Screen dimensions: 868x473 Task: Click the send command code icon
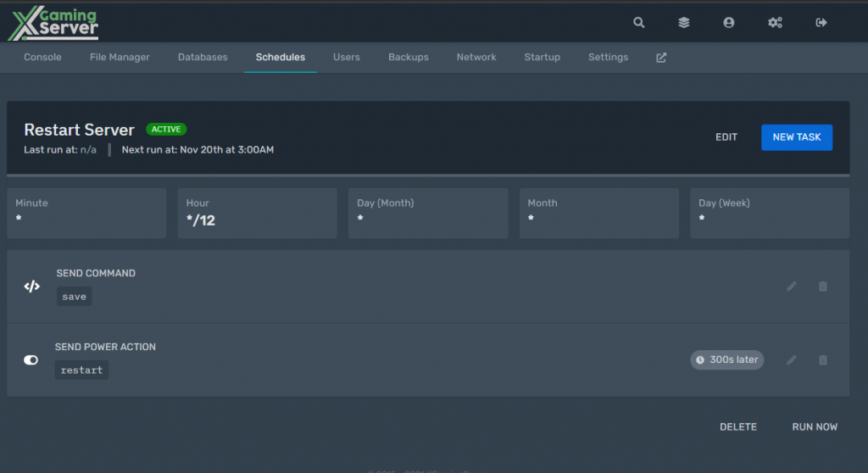pos(31,287)
